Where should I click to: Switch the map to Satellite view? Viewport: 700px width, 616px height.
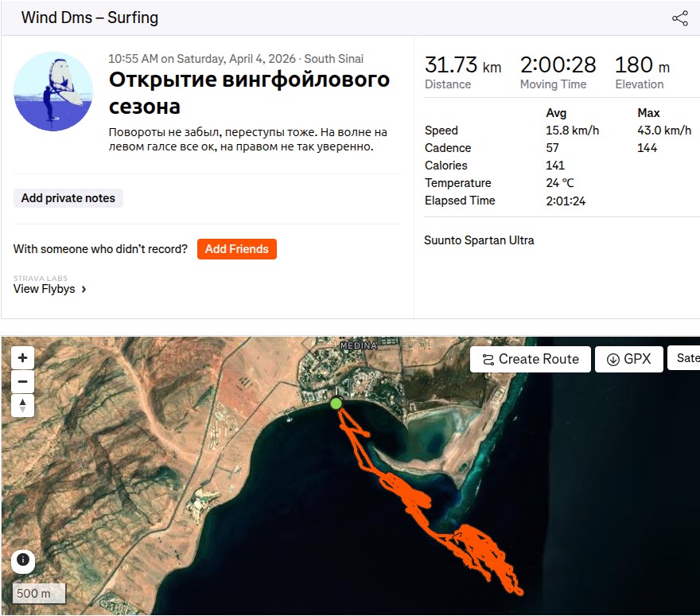pyautogui.click(x=686, y=359)
